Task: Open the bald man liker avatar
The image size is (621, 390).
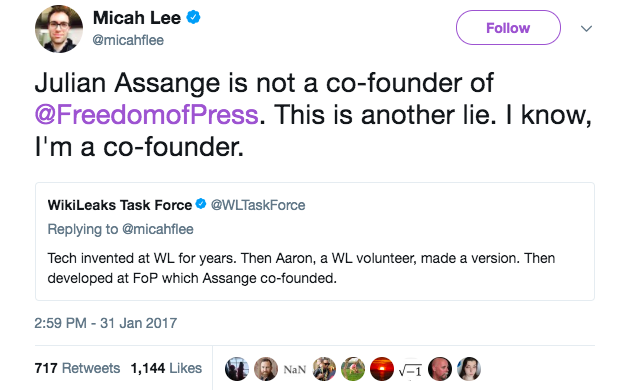Action: [x=440, y=369]
